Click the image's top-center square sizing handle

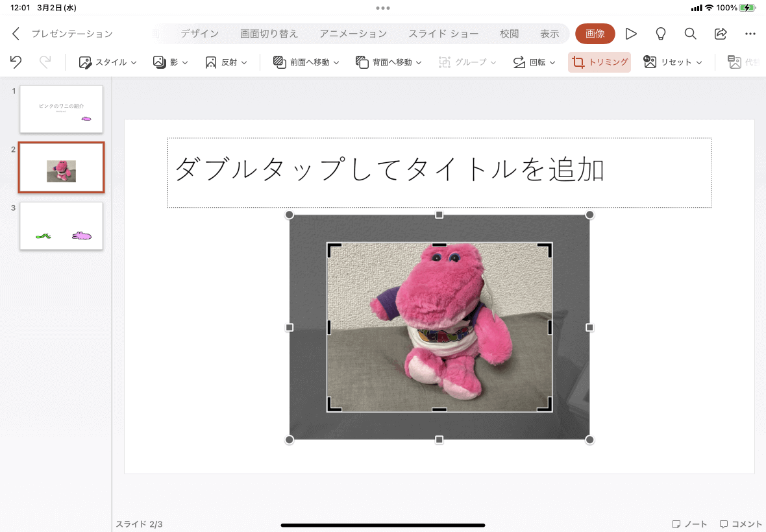tap(439, 215)
